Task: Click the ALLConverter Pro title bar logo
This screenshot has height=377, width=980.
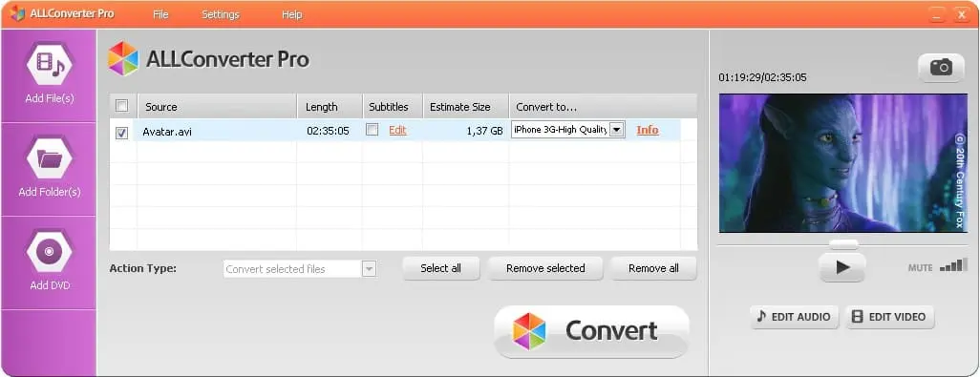Action: pos(17,13)
